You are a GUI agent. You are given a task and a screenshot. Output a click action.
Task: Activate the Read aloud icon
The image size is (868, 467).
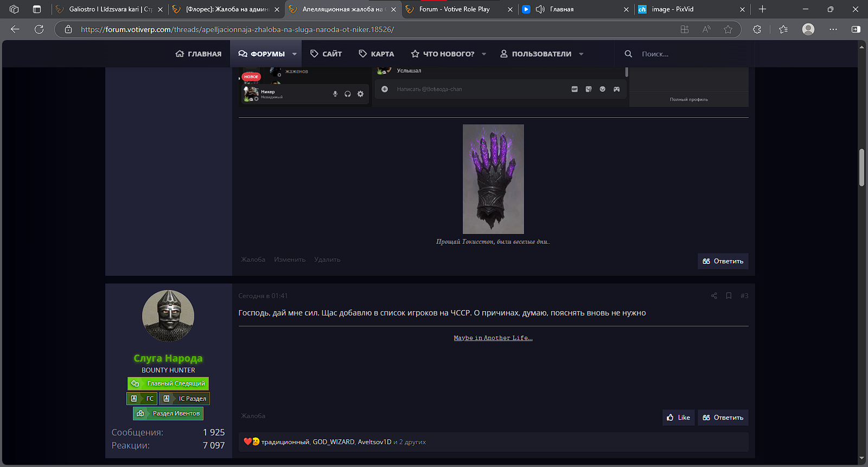pyautogui.click(x=706, y=29)
